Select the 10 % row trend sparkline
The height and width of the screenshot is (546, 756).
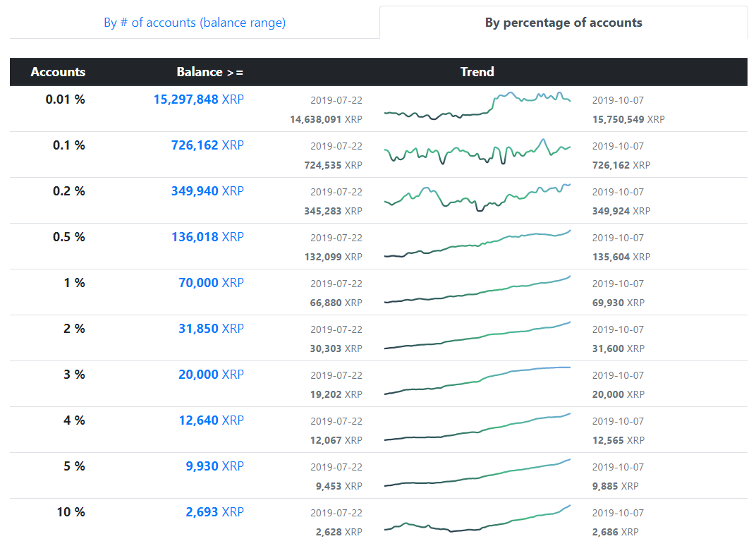coord(477,519)
